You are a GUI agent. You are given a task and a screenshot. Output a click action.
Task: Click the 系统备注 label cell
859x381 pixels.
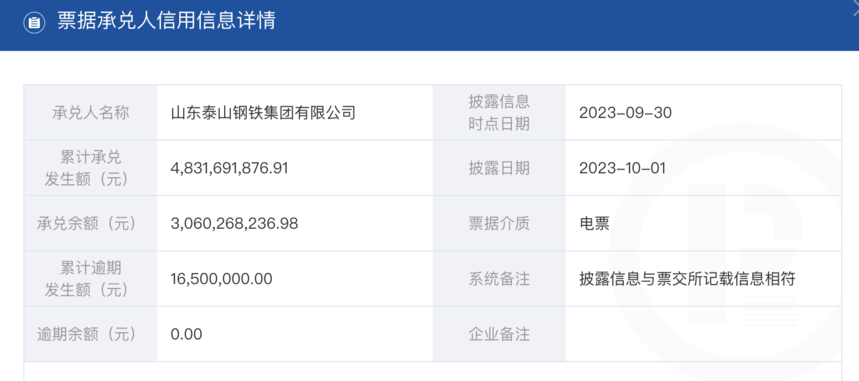tap(499, 279)
